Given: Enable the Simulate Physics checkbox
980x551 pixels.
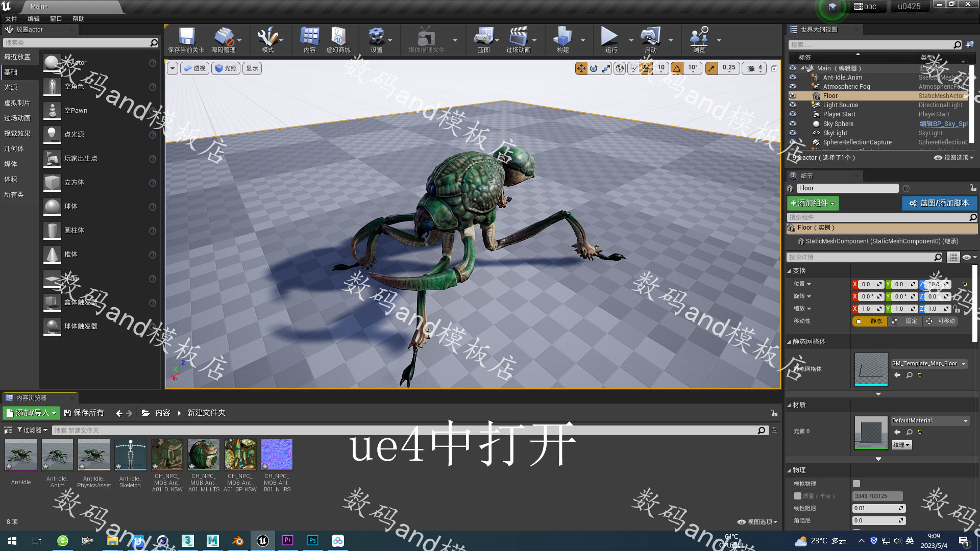Looking at the screenshot, I should (x=856, y=484).
